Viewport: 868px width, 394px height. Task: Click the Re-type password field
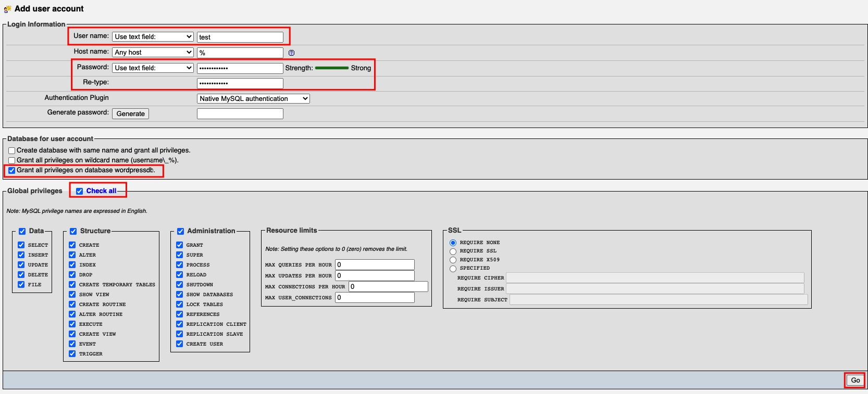coord(240,83)
